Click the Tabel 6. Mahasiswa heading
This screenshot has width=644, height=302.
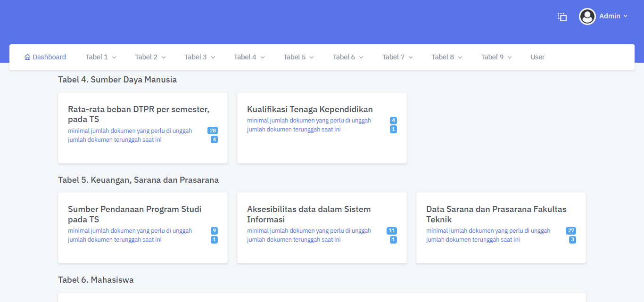coord(96,280)
